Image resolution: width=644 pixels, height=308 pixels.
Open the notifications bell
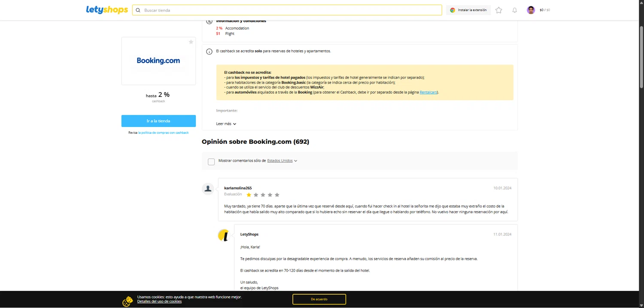click(x=514, y=10)
